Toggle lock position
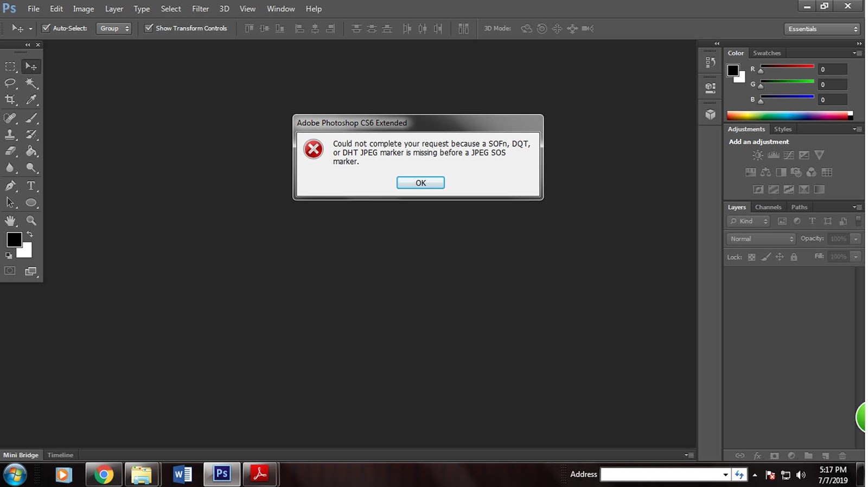868x487 pixels. pos(780,257)
